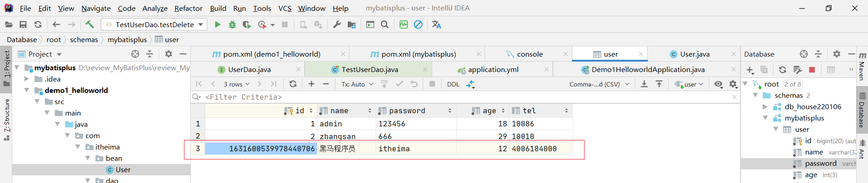Open the translation icon in main toolbar
Image resolution: width=868 pixels, height=183 pixels.
click(x=436, y=24)
